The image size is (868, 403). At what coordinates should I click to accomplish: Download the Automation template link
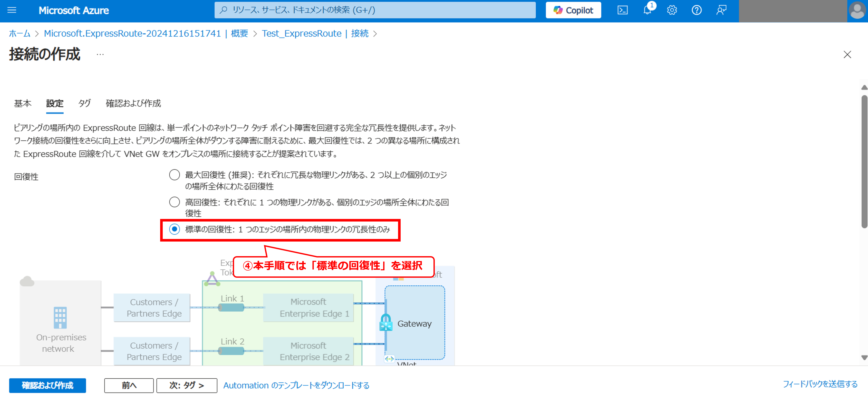click(x=296, y=385)
